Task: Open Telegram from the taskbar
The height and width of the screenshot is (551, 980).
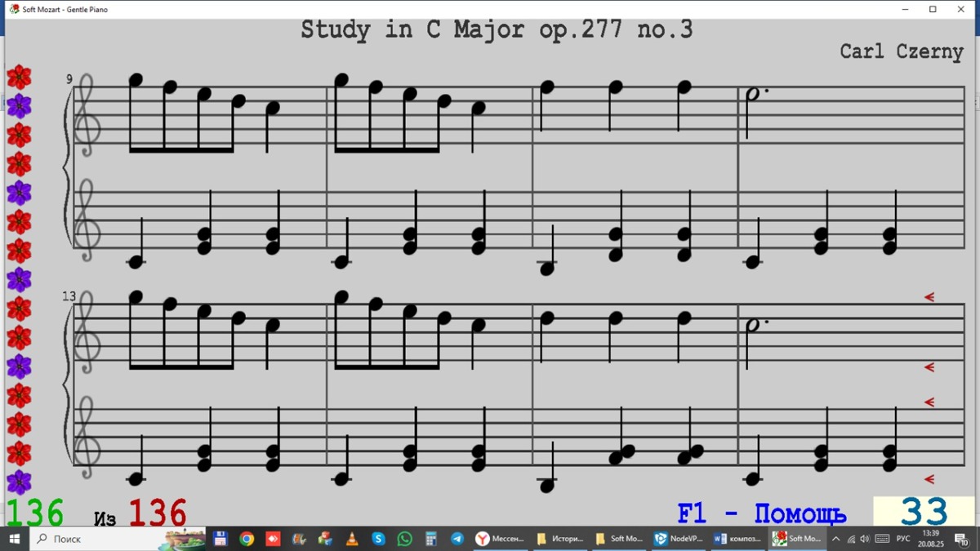Action: pyautogui.click(x=457, y=539)
